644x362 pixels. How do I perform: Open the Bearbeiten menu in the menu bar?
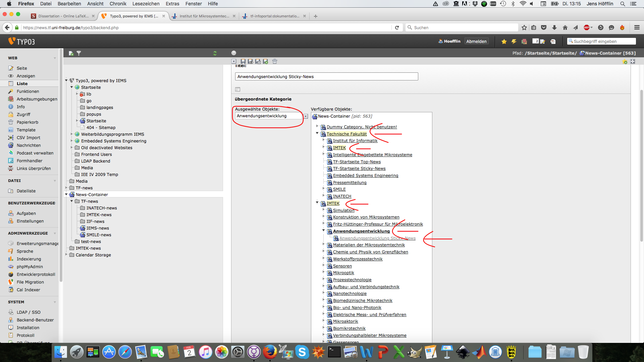69,4
